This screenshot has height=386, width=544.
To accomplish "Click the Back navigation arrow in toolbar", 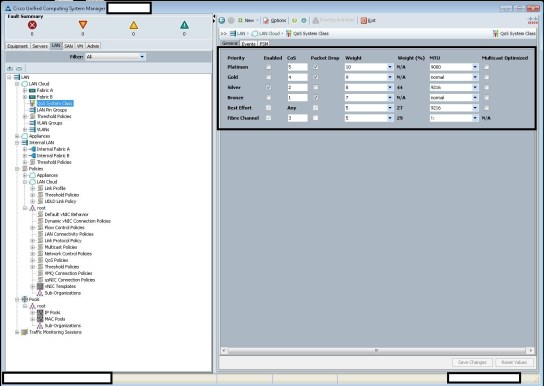I will [222, 20].
